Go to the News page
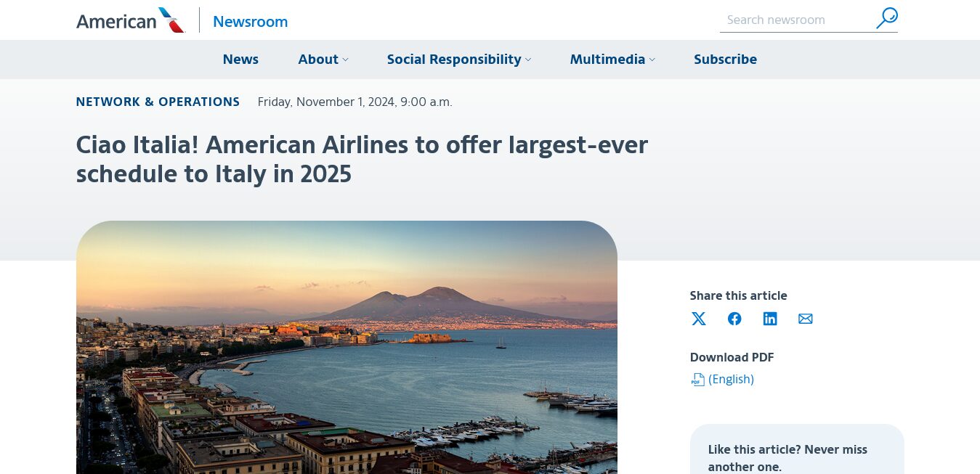The height and width of the screenshot is (474, 980). (x=240, y=60)
